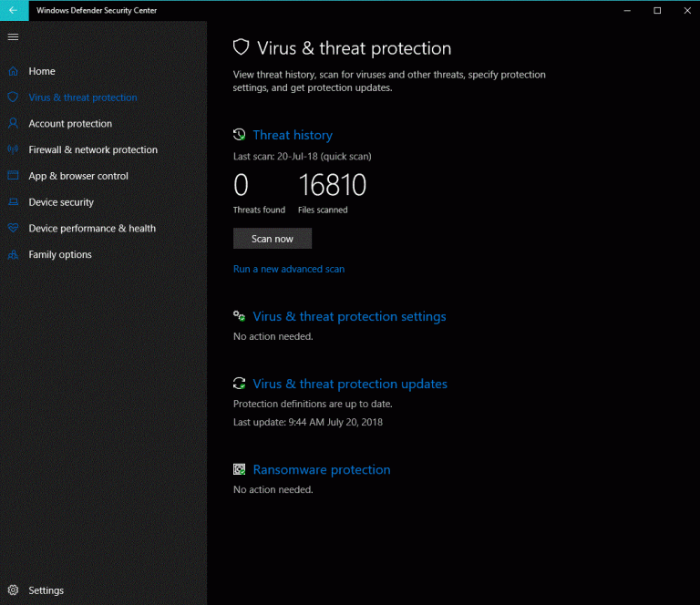Open the Threat history heading link

[x=293, y=135]
